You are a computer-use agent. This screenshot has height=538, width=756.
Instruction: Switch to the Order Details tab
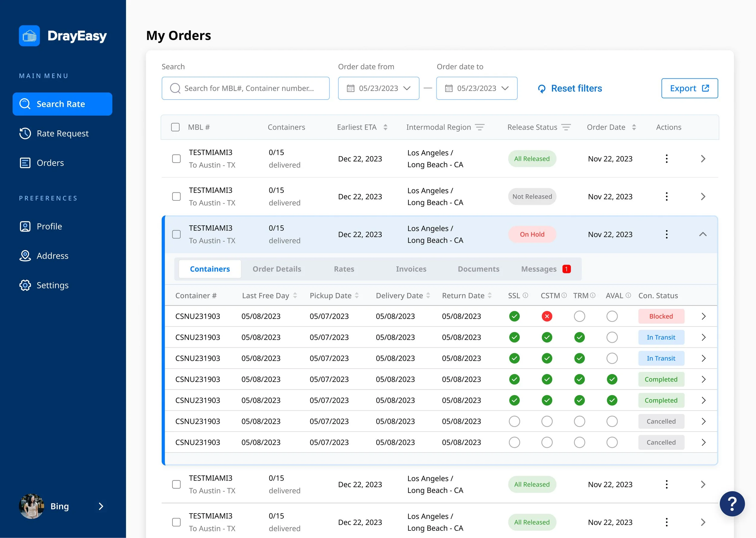point(277,269)
